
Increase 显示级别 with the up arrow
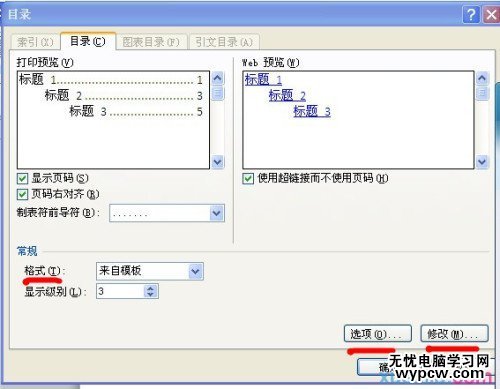150,288
